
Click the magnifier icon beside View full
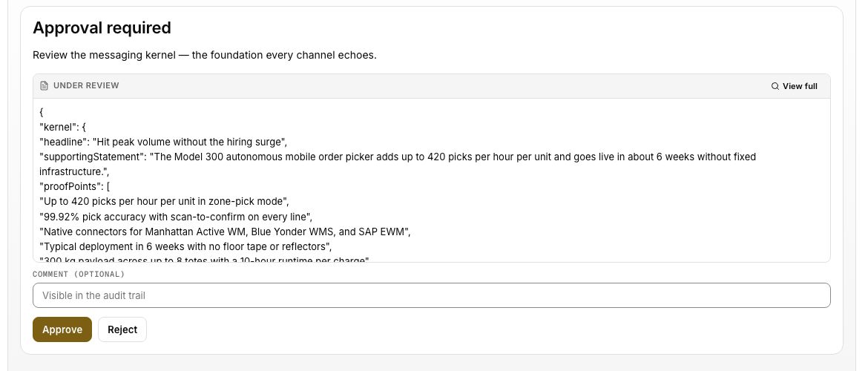[x=775, y=86]
